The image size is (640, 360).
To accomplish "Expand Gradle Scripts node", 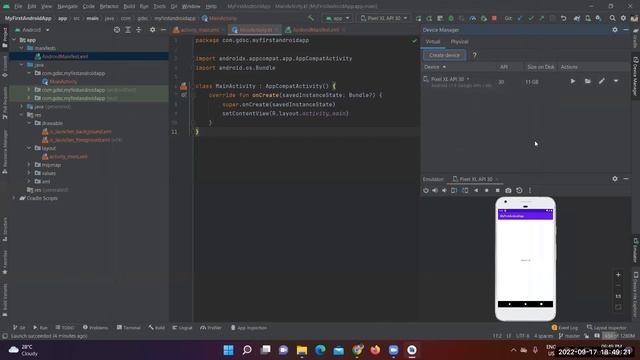I will pyautogui.click(x=15, y=198).
